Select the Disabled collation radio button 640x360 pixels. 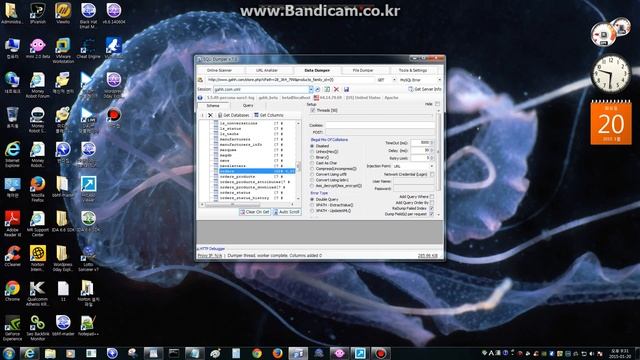312,146
